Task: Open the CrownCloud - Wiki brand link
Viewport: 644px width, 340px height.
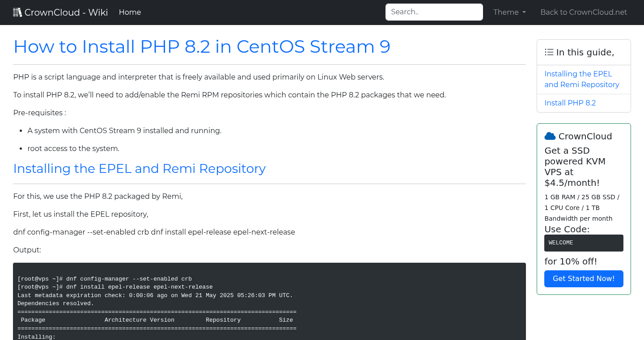Action: pyautogui.click(x=66, y=13)
